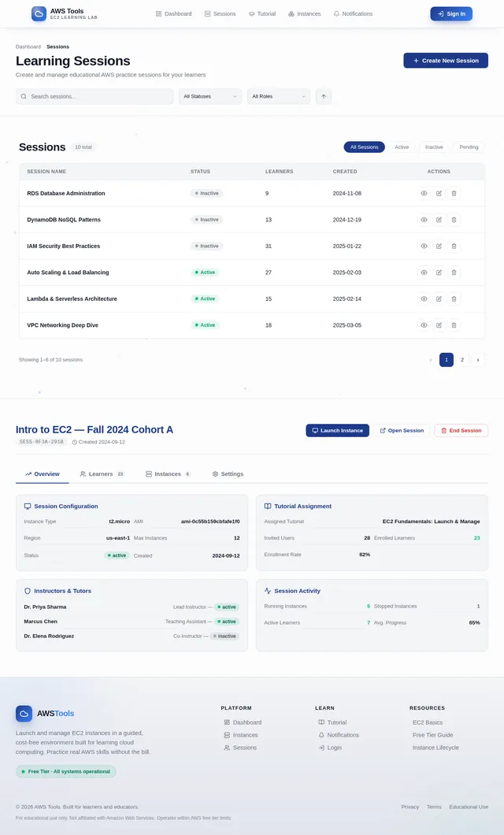Open footer Tutorial link

332,722
